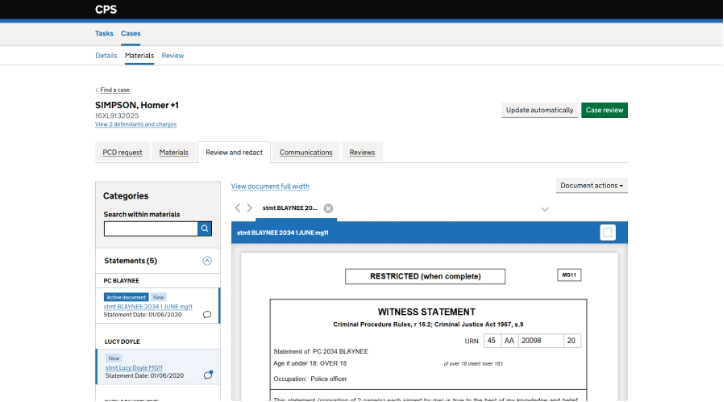Click the Update automatically button

pos(539,110)
